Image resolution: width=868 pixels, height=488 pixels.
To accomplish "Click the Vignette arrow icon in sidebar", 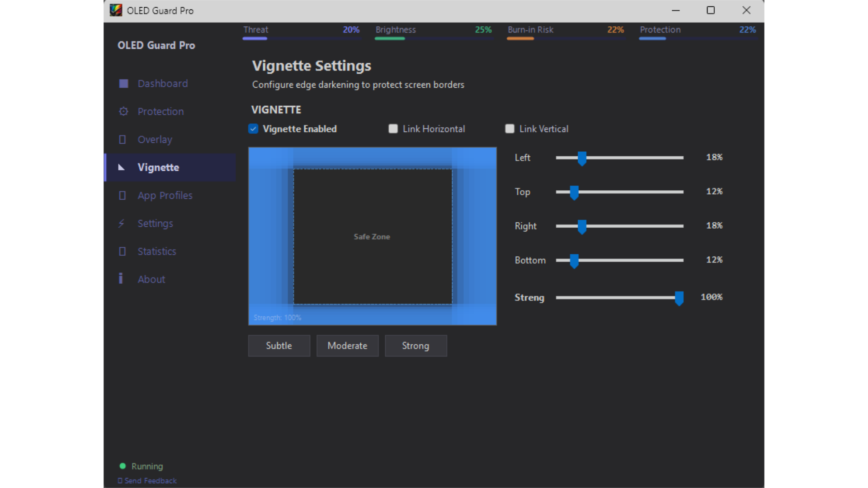I will tap(121, 168).
